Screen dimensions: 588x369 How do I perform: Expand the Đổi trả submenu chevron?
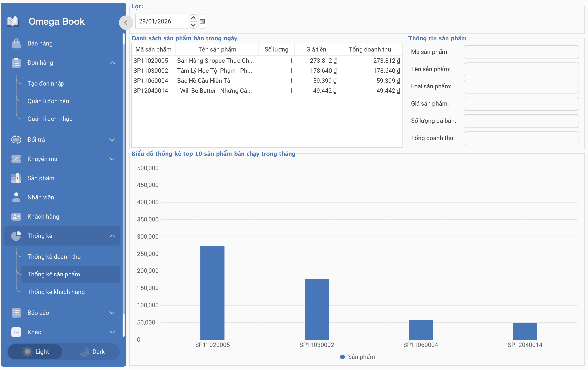pyautogui.click(x=112, y=140)
